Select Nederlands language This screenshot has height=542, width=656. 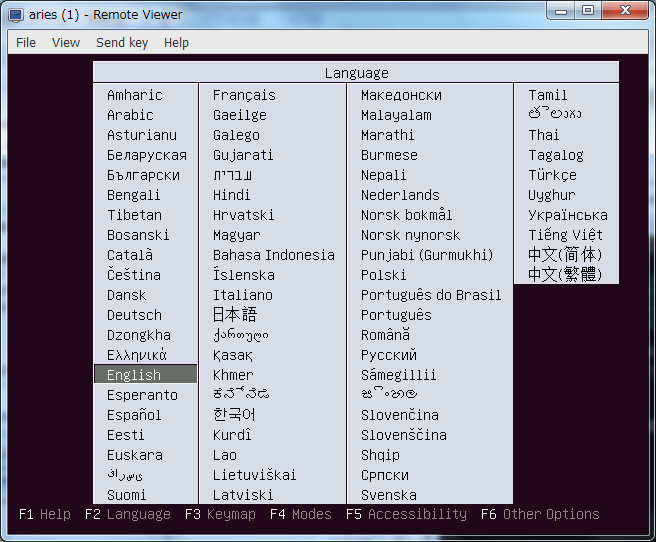tap(400, 195)
